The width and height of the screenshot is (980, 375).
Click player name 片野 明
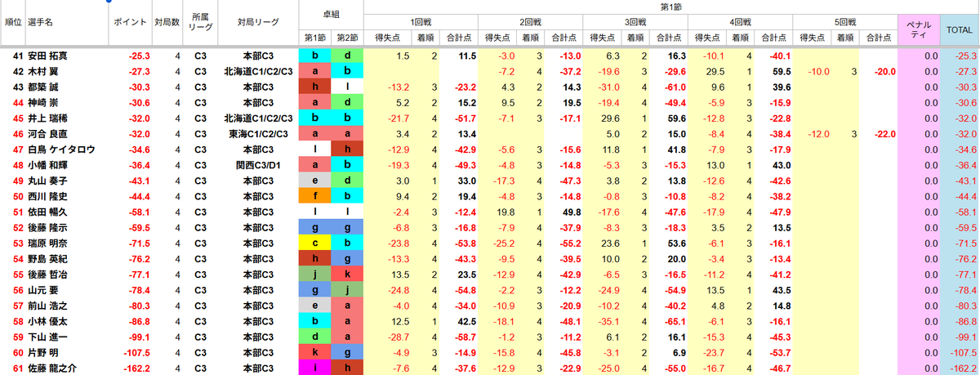pos(42,351)
